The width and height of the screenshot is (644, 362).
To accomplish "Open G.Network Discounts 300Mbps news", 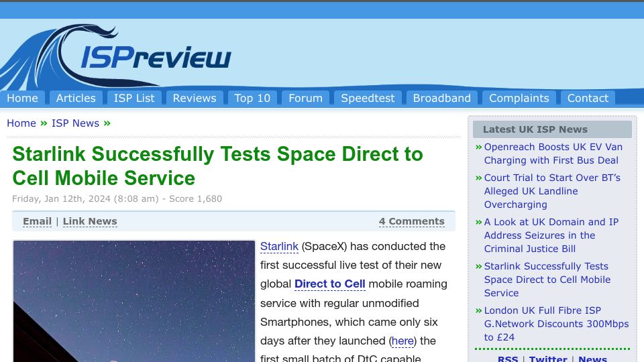I will click(556, 324).
